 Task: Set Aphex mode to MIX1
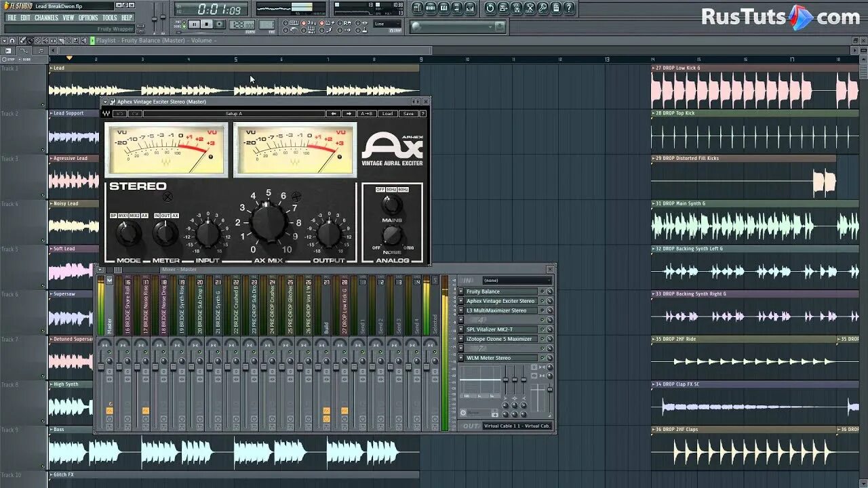[123, 216]
